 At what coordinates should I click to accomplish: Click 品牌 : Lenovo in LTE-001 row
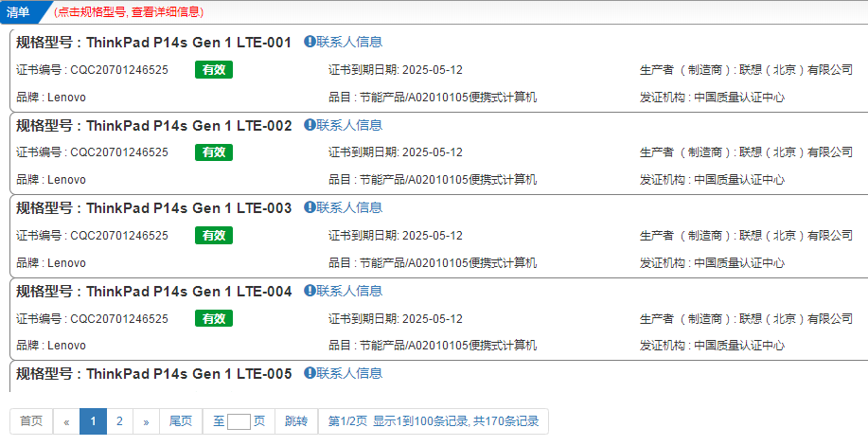coord(51,98)
